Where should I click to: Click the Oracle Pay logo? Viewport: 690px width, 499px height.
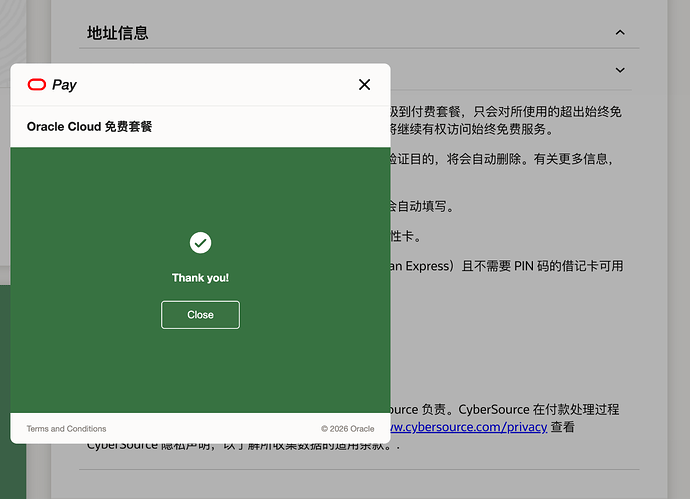(52, 84)
